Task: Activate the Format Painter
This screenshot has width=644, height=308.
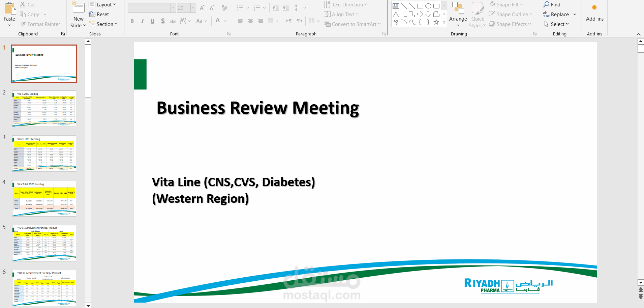Action: point(40,24)
